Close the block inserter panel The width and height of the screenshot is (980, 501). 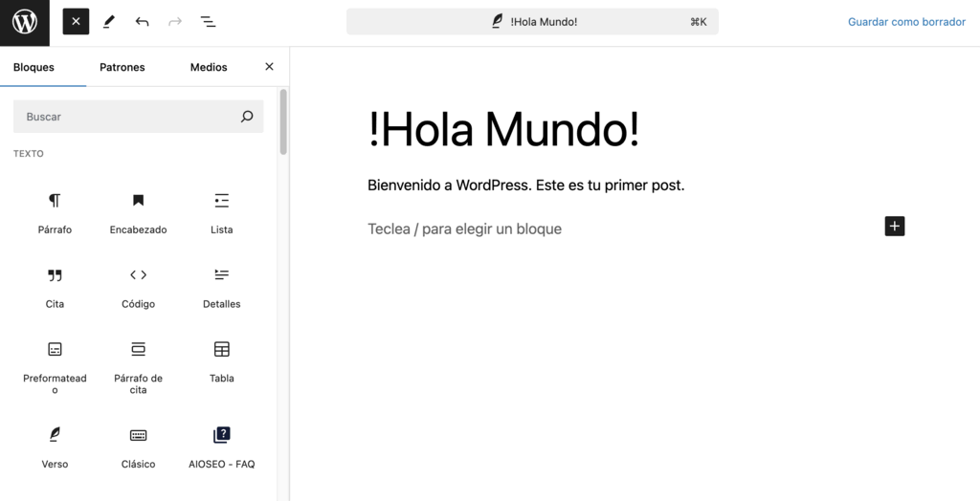point(269,67)
